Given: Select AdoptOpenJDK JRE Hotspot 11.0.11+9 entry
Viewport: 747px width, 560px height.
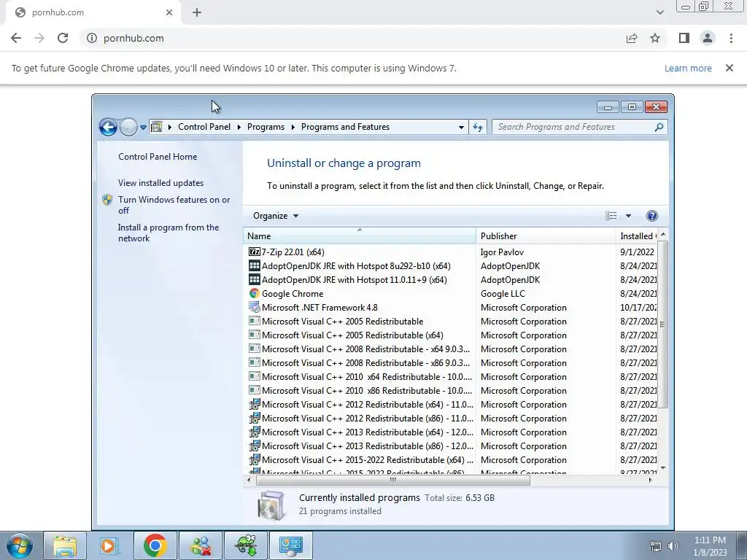Looking at the screenshot, I should click(x=347, y=279).
